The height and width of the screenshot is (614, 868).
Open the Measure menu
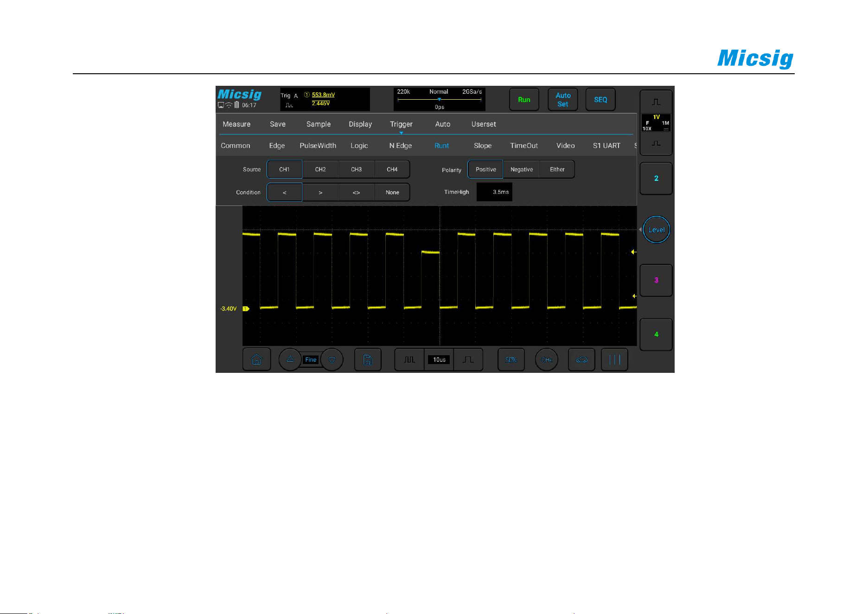(236, 124)
